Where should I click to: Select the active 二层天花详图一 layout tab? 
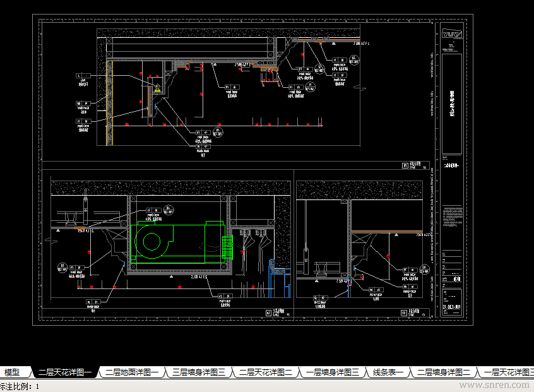(65, 372)
